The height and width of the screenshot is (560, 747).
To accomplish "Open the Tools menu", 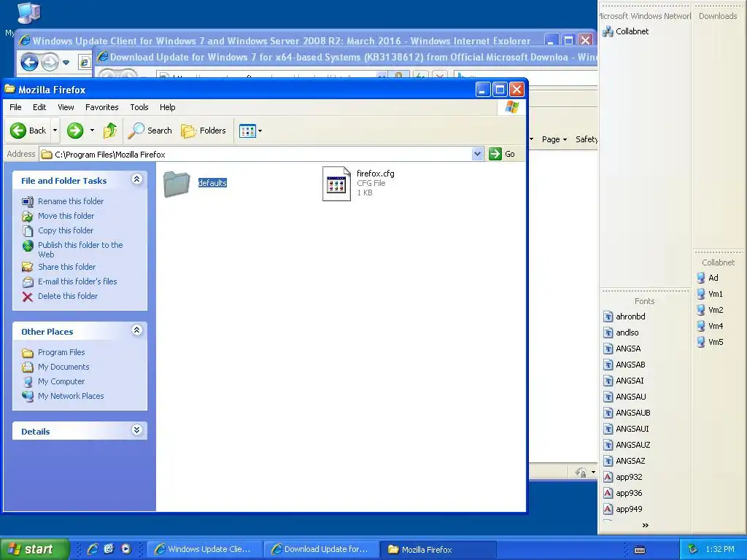I will [x=139, y=107].
